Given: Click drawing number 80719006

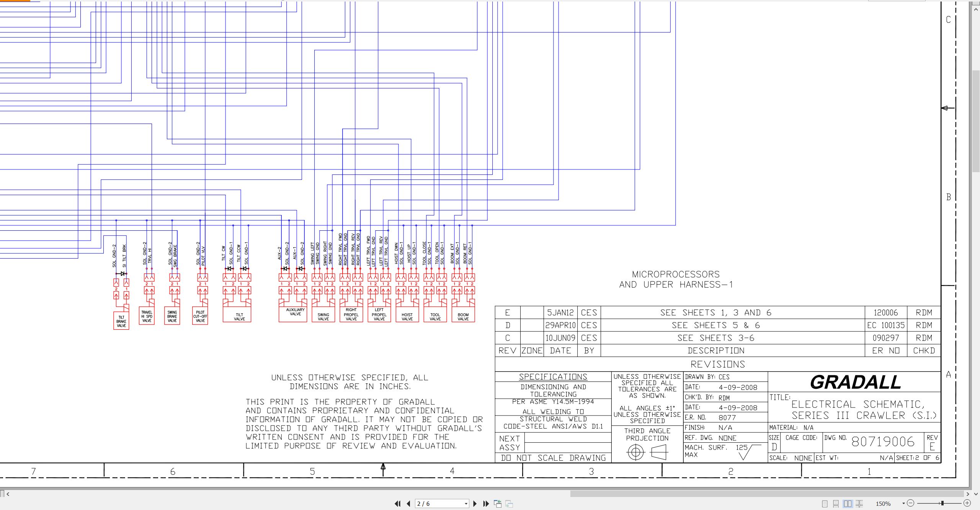Looking at the screenshot, I should (883, 442).
